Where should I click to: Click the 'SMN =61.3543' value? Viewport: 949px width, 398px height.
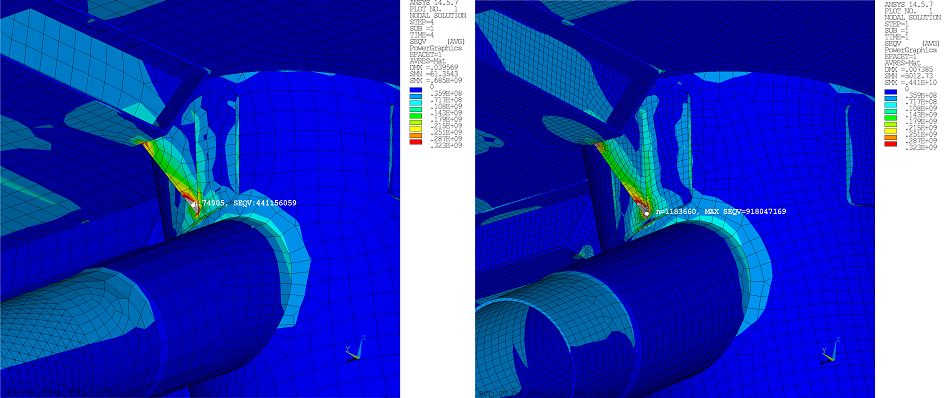click(x=434, y=74)
